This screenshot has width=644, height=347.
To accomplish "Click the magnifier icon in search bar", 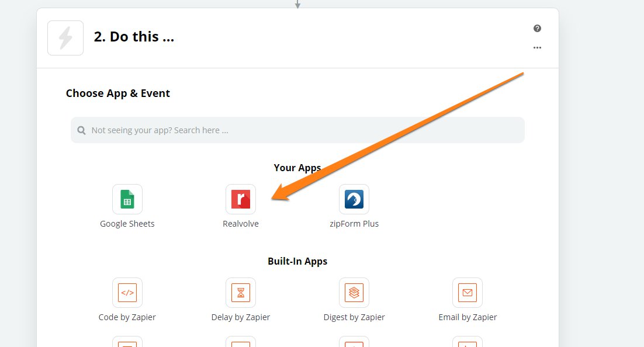I will [81, 130].
